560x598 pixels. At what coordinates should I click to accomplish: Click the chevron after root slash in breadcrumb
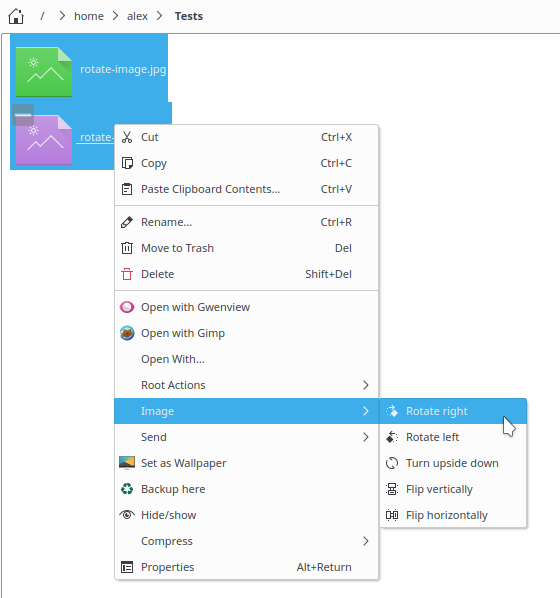coord(62,16)
